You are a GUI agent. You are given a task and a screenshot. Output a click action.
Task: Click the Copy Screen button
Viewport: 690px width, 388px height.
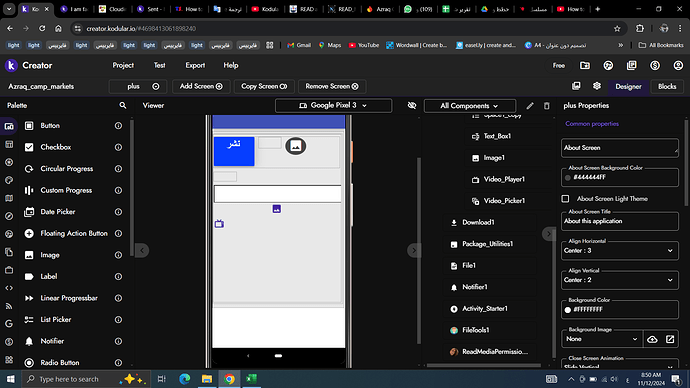(264, 86)
